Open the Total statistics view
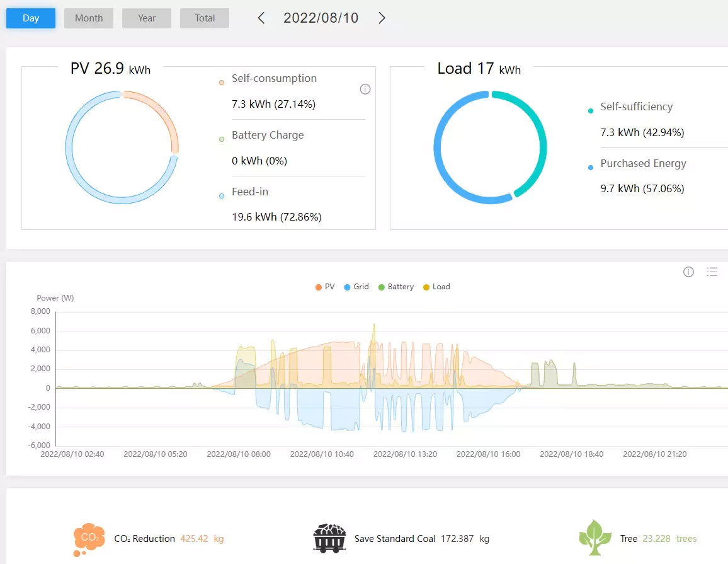This screenshot has height=564, width=728. click(x=205, y=18)
